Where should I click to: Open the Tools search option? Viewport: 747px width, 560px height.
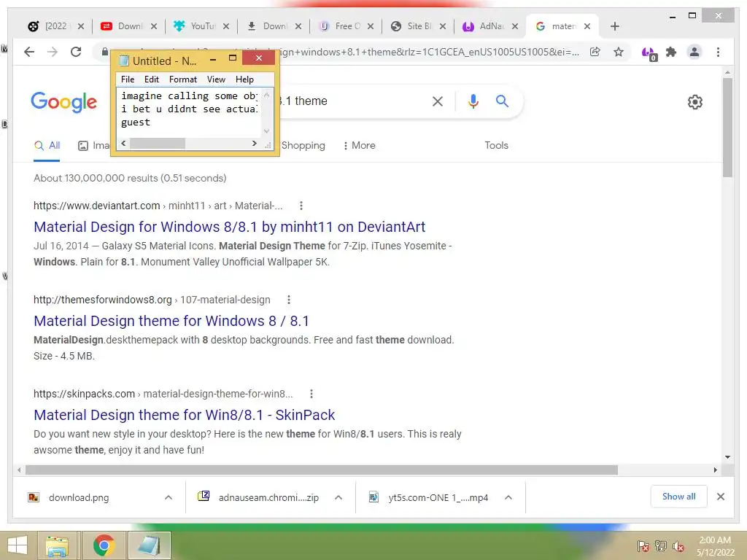(x=496, y=145)
